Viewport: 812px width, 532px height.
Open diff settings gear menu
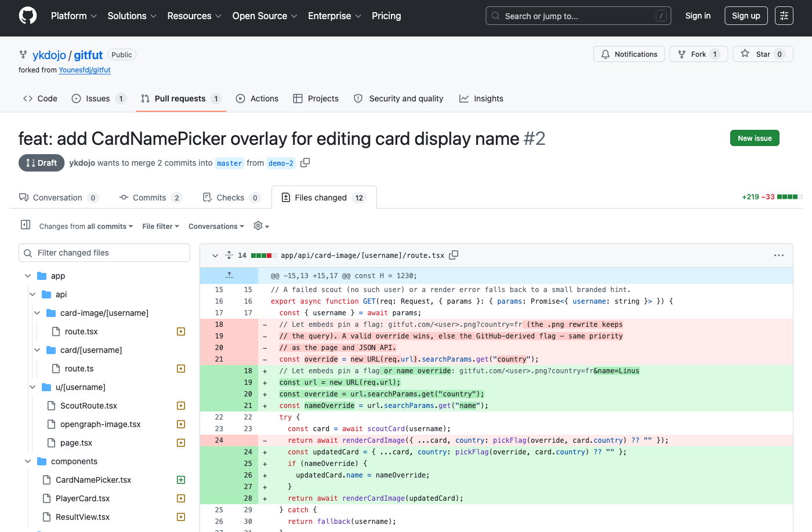pyautogui.click(x=262, y=226)
